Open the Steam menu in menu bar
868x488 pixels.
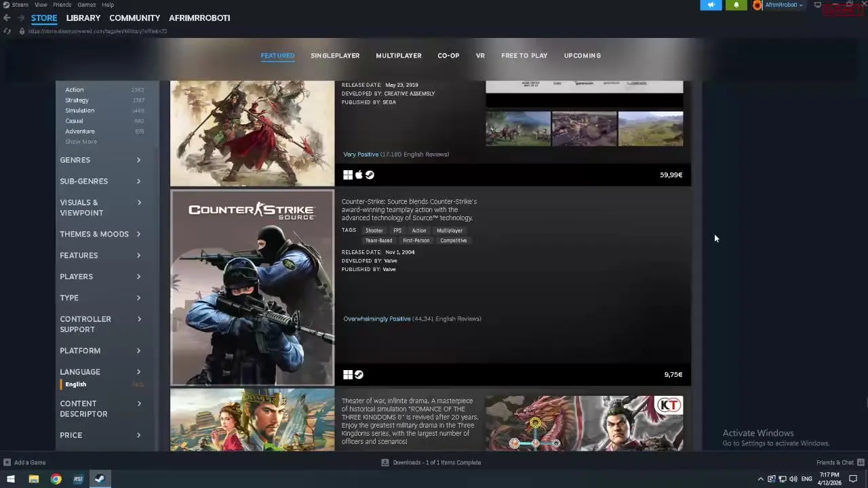pyautogui.click(x=20, y=5)
